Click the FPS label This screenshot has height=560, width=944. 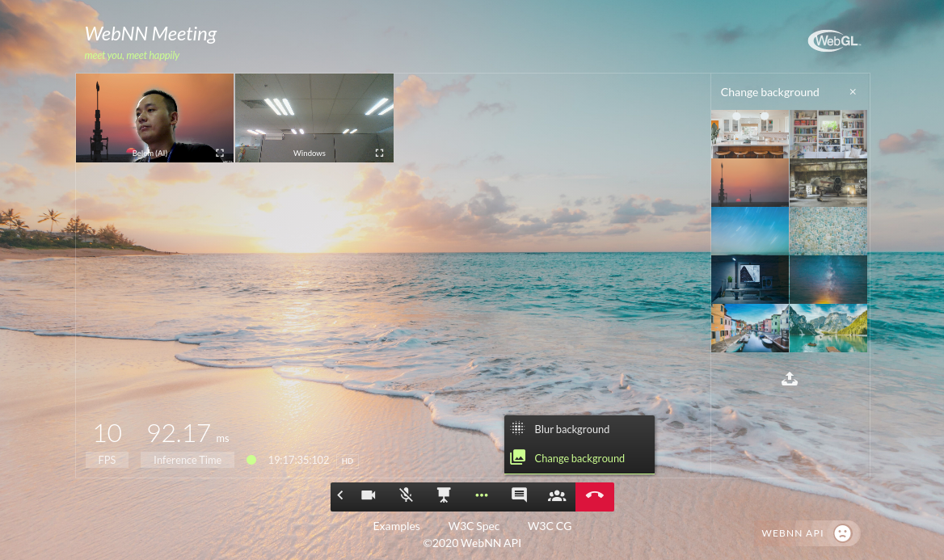107,460
